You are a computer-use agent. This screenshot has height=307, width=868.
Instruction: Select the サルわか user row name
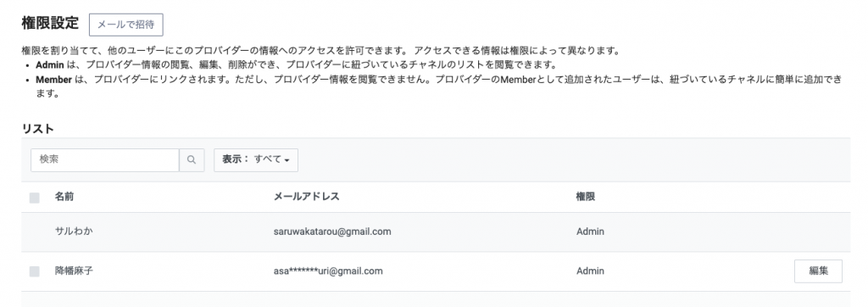(x=74, y=231)
